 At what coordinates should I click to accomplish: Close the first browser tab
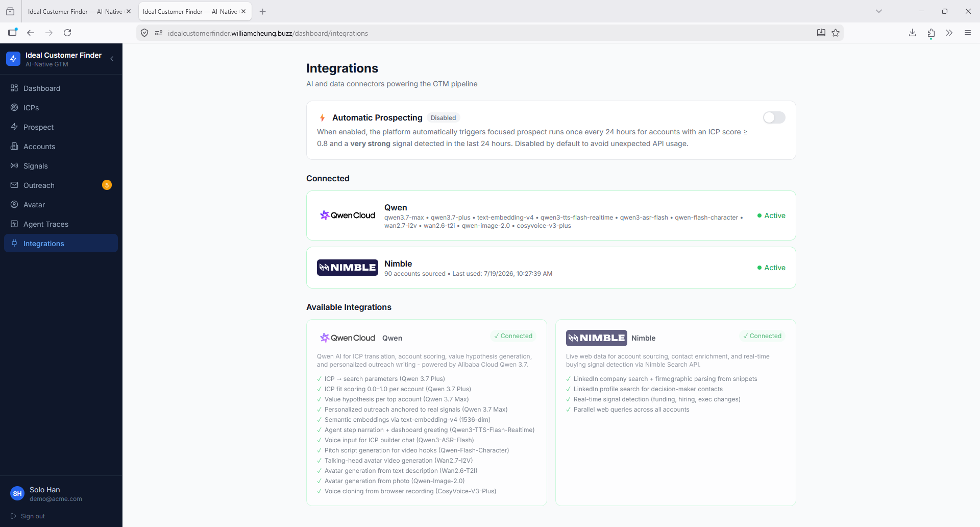click(129, 11)
